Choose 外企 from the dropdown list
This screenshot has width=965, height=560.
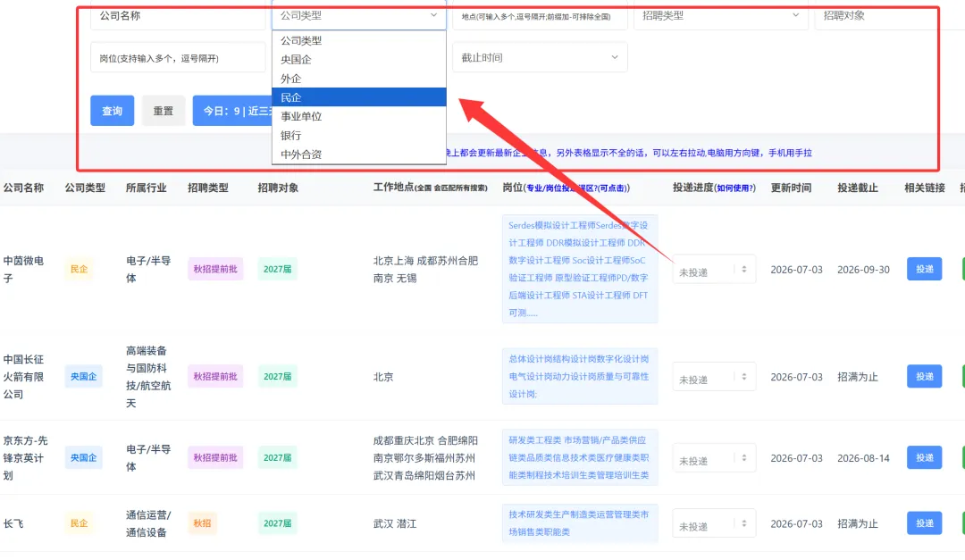click(x=359, y=79)
